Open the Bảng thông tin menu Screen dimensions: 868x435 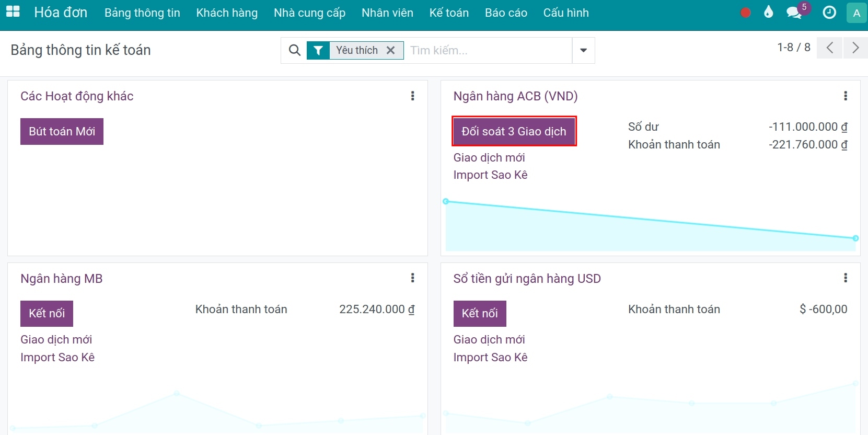142,13
